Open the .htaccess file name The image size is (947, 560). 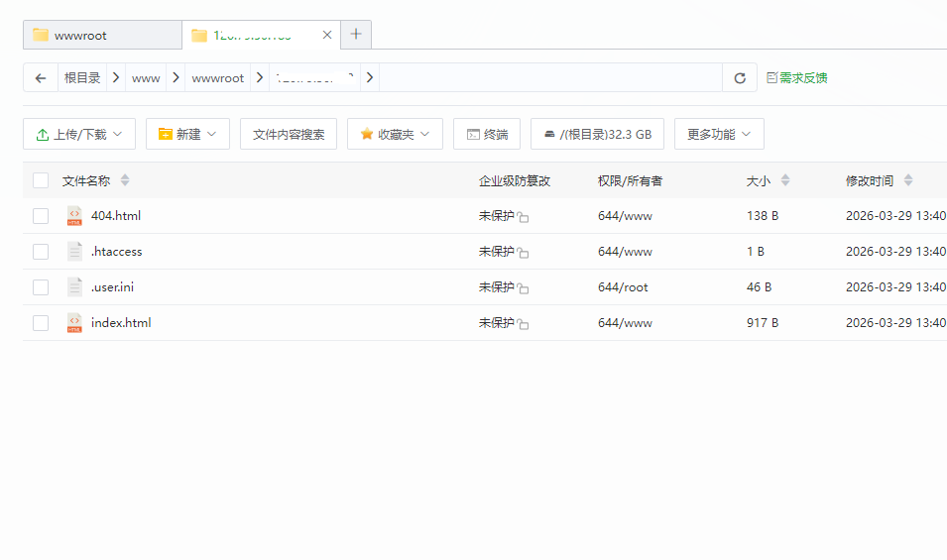coord(117,252)
